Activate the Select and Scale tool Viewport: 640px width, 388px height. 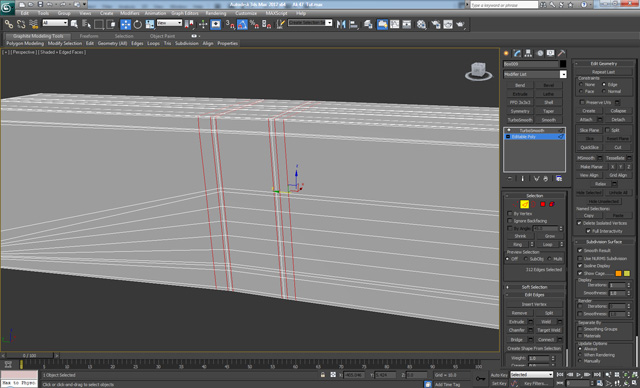pos(150,24)
